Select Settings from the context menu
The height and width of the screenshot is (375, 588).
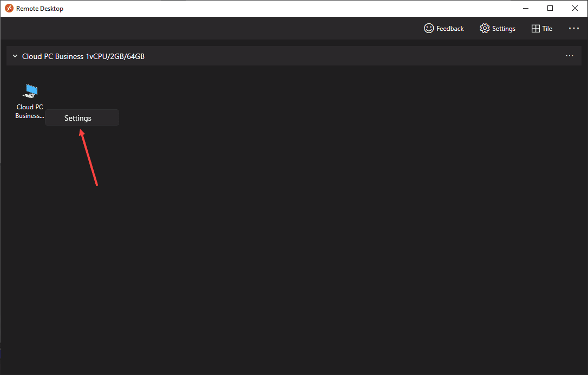click(x=77, y=117)
